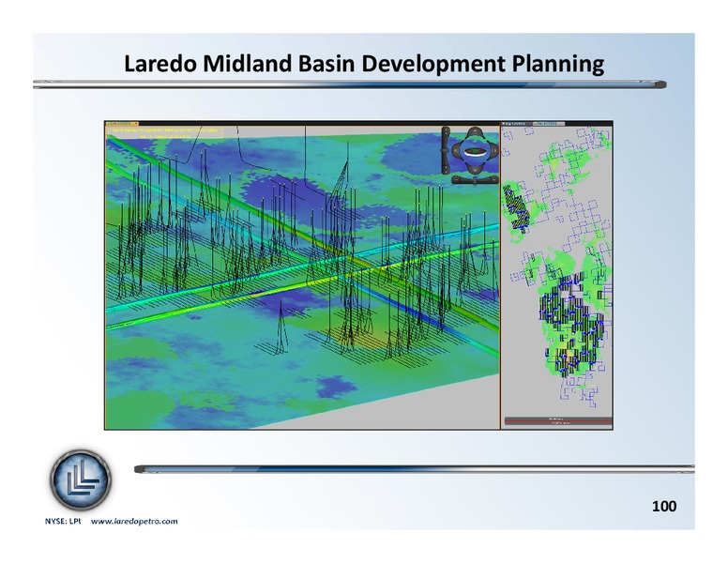The width and height of the screenshot is (728, 563).
Task: Pan right with navigation widget right arrow
Action: tap(494, 150)
